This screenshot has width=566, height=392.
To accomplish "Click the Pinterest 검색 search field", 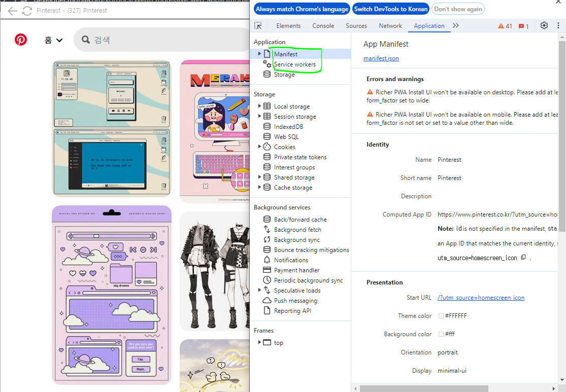I will pos(162,40).
